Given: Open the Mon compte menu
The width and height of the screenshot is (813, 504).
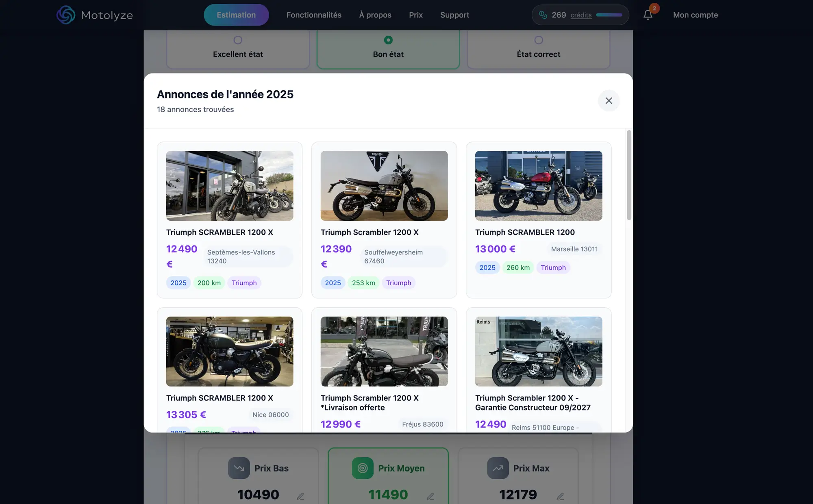Looking at the screenshot, I should point(696,15).
